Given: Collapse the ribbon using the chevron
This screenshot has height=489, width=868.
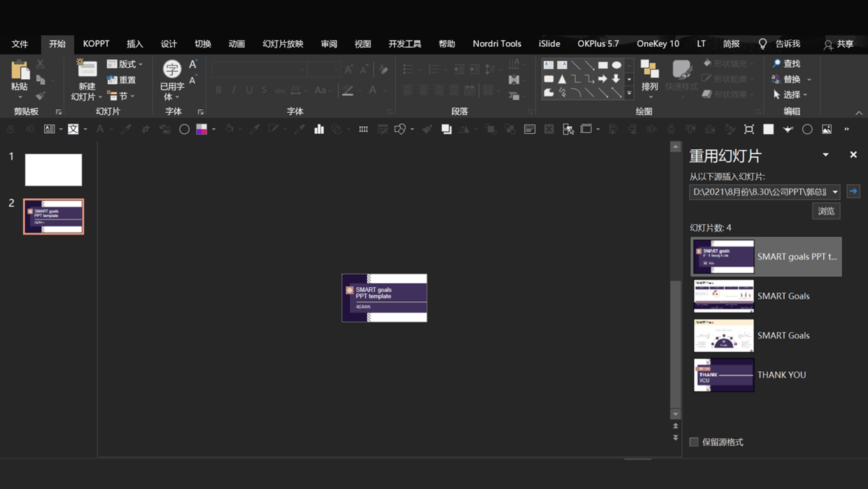Looking at the screenshot, I should pyautogui.click(x=859, y=113).
